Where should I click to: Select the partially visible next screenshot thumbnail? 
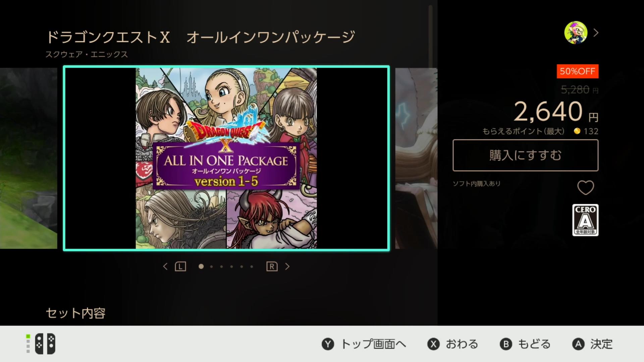[416, 158]
